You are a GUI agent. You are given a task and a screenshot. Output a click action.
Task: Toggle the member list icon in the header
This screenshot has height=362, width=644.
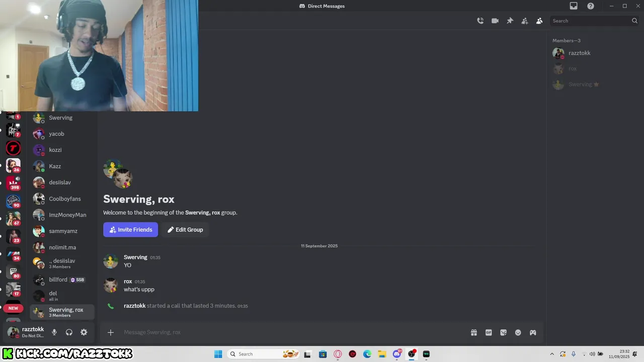(539, 21)
